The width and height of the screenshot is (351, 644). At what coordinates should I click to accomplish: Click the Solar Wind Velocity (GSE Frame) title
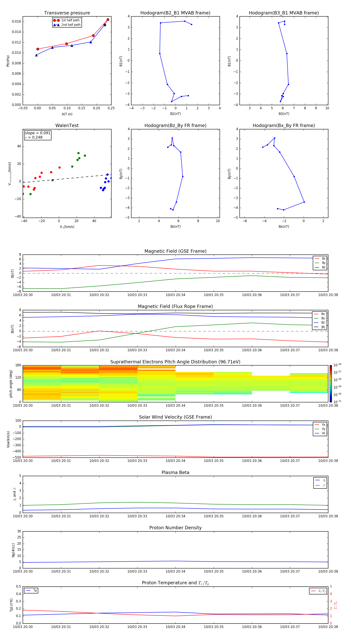pyautogui.click(x=175, y=417)
